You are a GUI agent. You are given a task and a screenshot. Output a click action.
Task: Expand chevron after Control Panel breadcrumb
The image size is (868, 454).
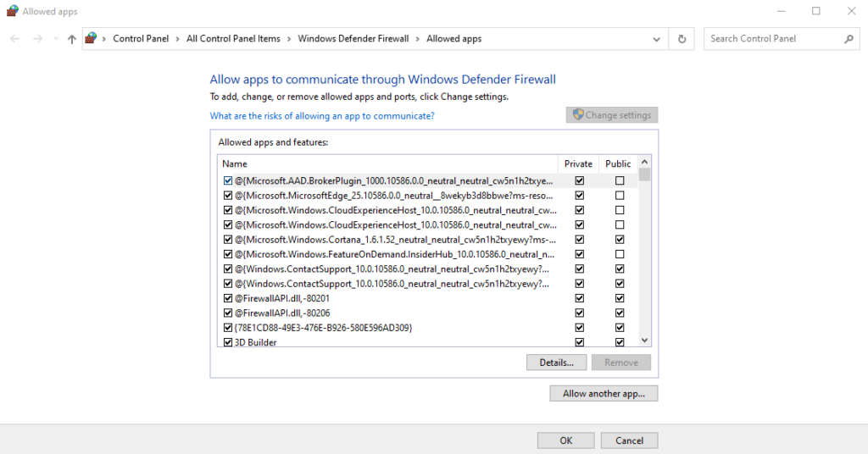[x=178, y=39]
